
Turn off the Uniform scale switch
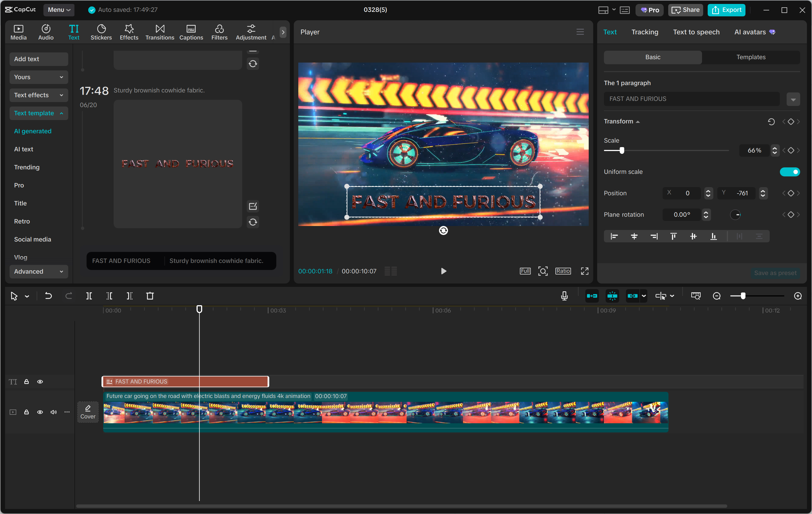coord(789,172)
